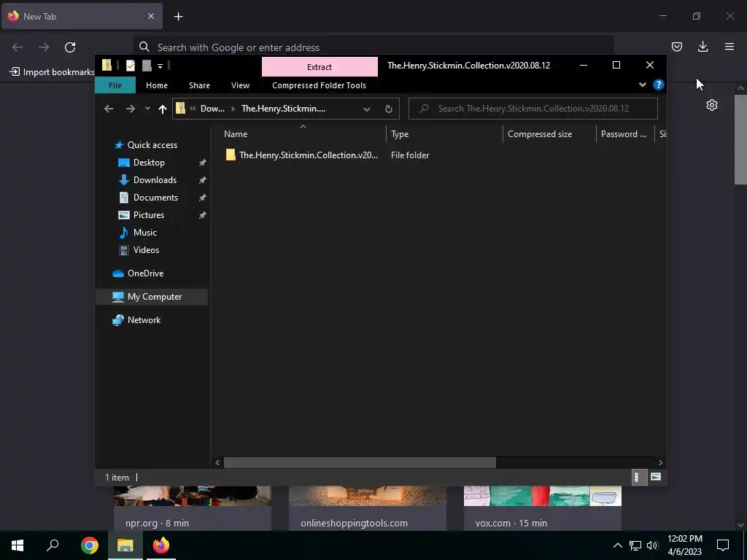This screenshot has height=560, width=747.
Task: Select The.Henry.Stickmin.Collection folder row
Action: pos(302,155)
